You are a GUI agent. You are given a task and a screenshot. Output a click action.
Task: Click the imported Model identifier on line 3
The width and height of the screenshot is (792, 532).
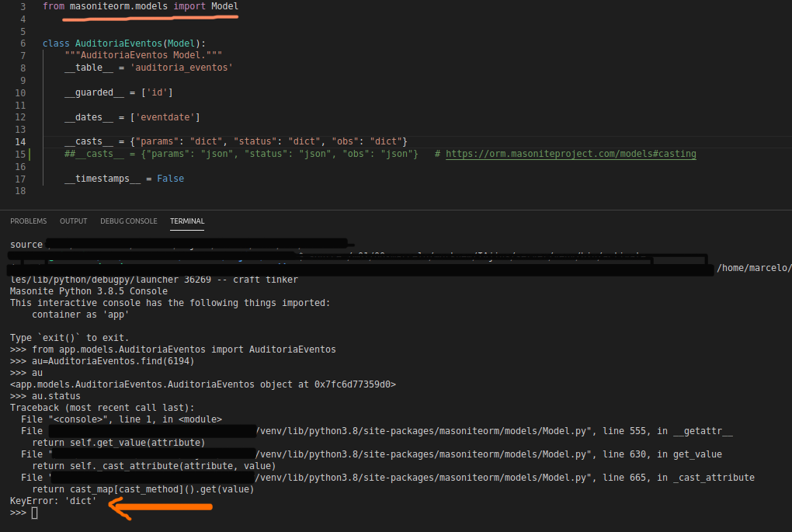(x=224, y=6)
